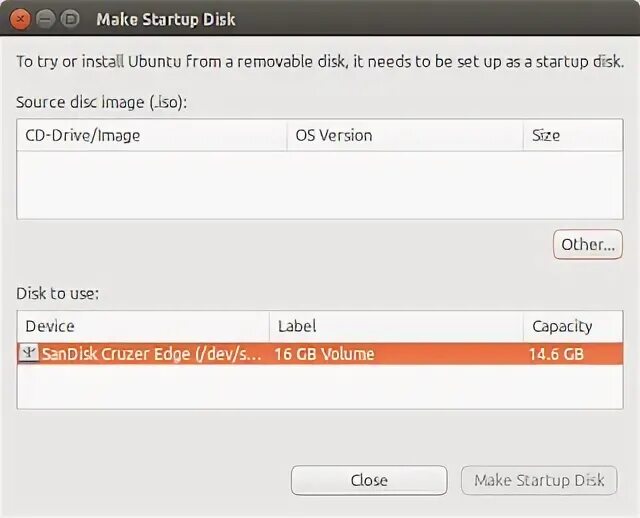The width and height of the screenshot is (640, 518).
Task: Click the "Disk to use:" label
Action: tap(57, 294)
